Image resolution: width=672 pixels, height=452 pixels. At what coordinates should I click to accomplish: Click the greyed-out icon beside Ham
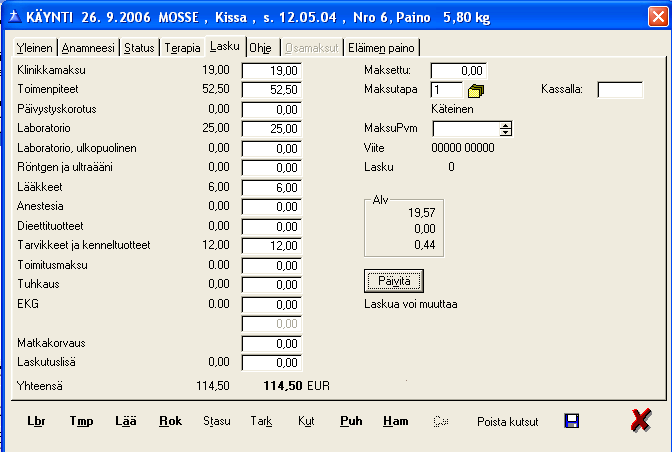point(441,421)
